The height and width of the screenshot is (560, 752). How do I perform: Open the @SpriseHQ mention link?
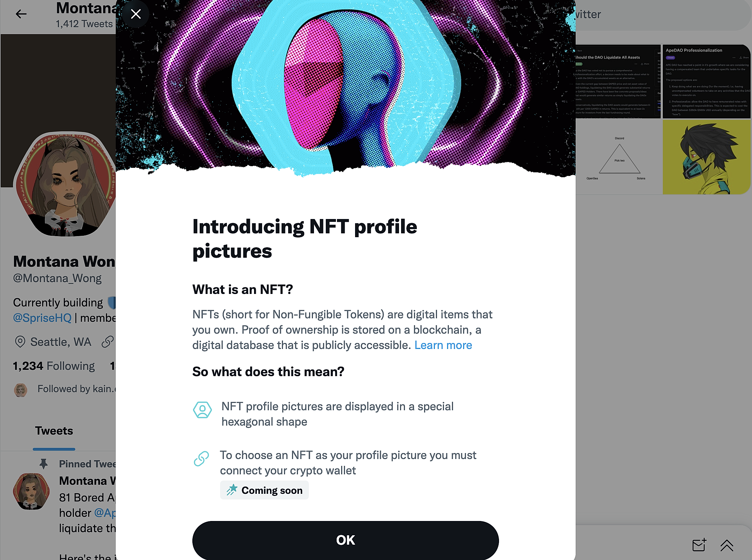(42, 318)
